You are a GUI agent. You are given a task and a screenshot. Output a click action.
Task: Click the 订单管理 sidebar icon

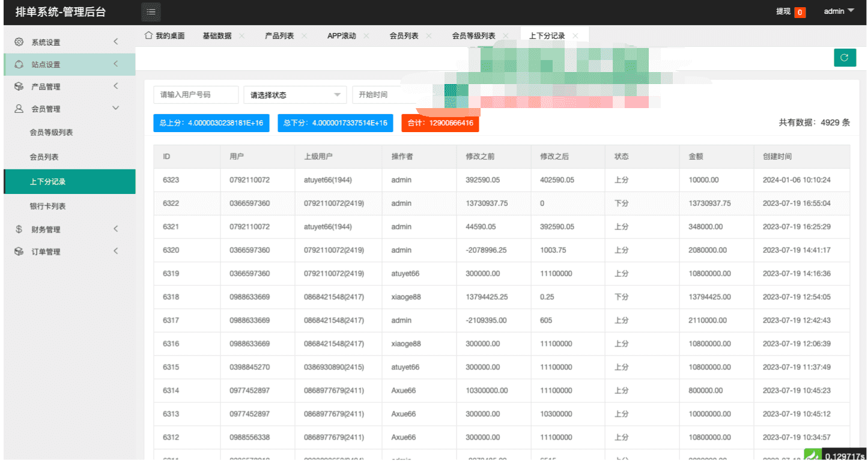click(19, 252)
